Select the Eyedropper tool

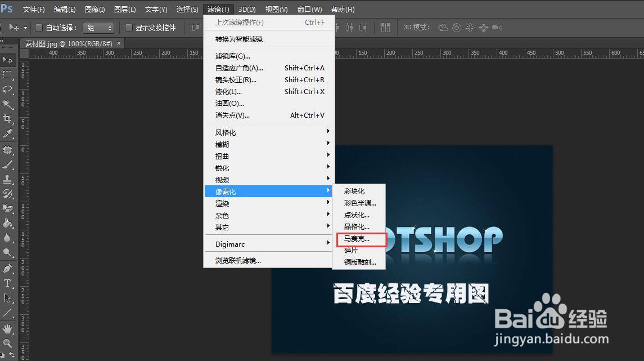click(x=8, y=133)
